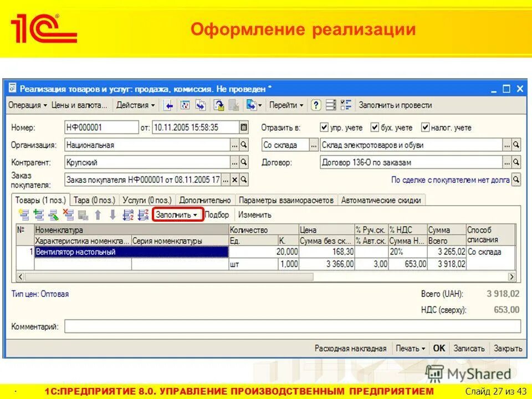532x399 pixels.
Task: Click the document movements list icon
Action: (331, 105)
